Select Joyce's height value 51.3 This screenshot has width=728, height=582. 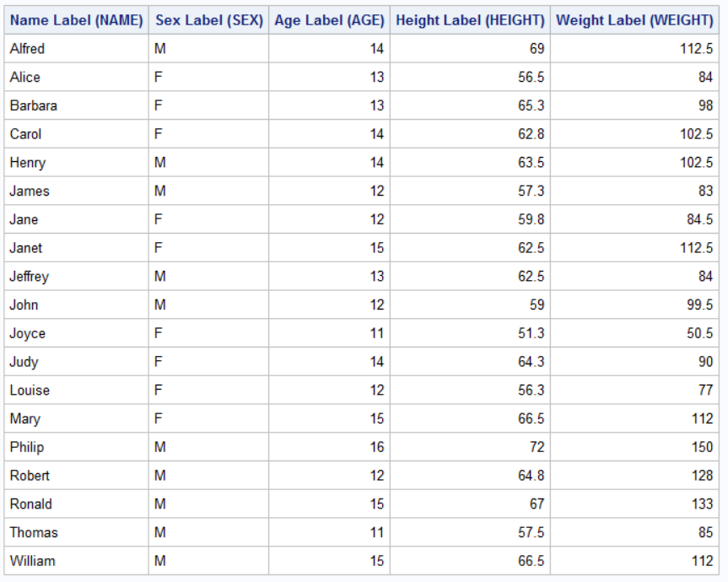click(531, 333)
